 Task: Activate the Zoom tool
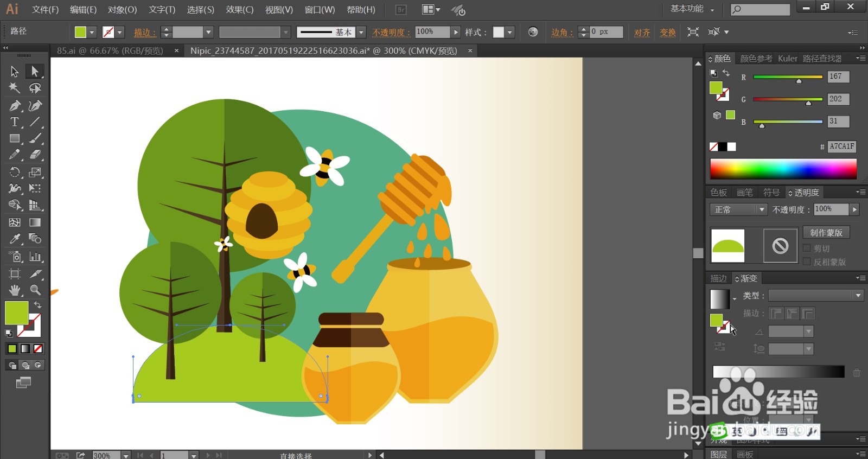point(35,290)
